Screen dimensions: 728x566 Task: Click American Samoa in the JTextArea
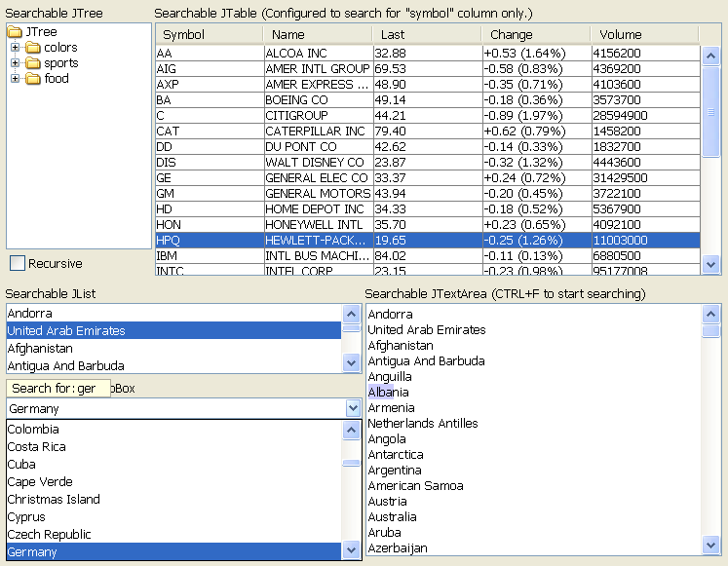[415, 486]
